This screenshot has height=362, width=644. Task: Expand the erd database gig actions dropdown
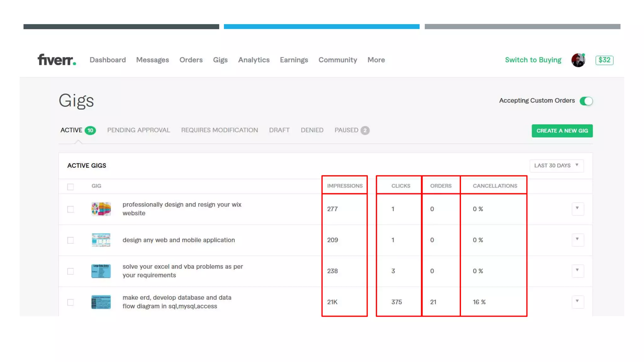(577, 302)
